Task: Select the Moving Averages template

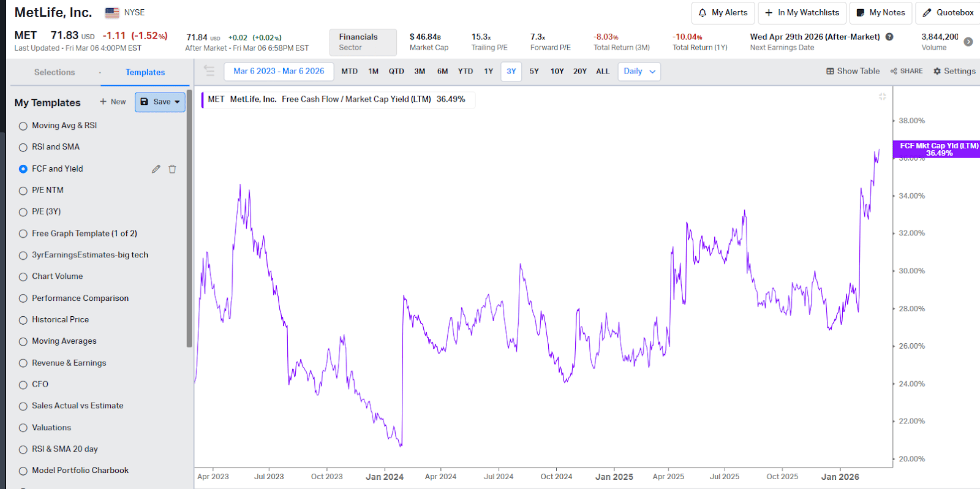Action: click(x=23, y=342)
